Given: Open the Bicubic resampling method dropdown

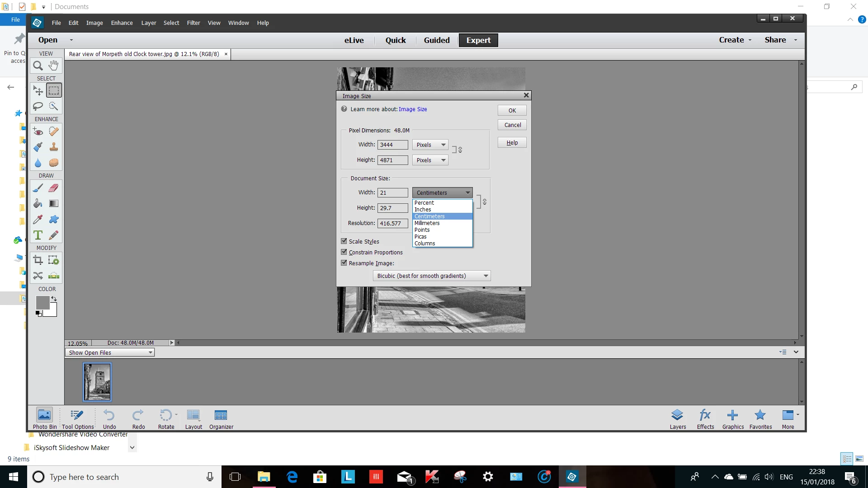Looking at the screenshot, I should tap(432, 276).
